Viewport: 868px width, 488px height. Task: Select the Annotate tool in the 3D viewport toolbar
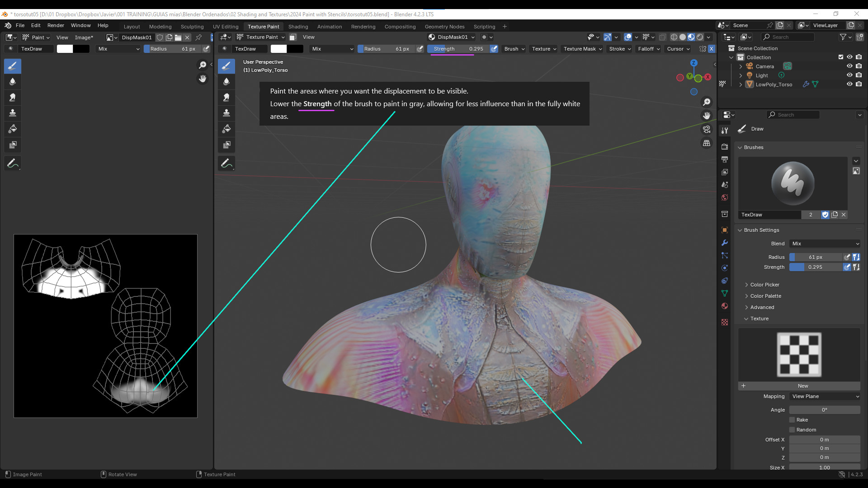(x=226, y=164)
